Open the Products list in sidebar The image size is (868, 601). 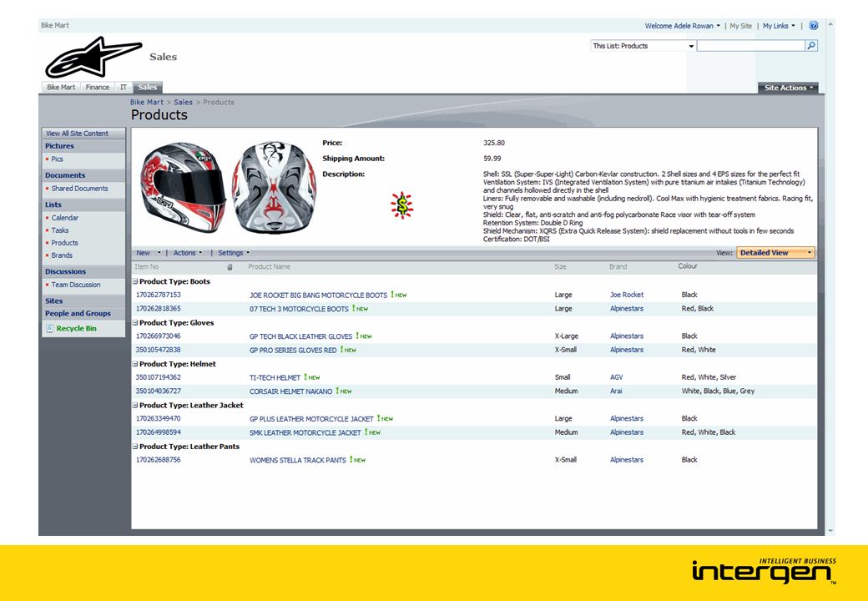pyautogui.click(x=65, y=242)
